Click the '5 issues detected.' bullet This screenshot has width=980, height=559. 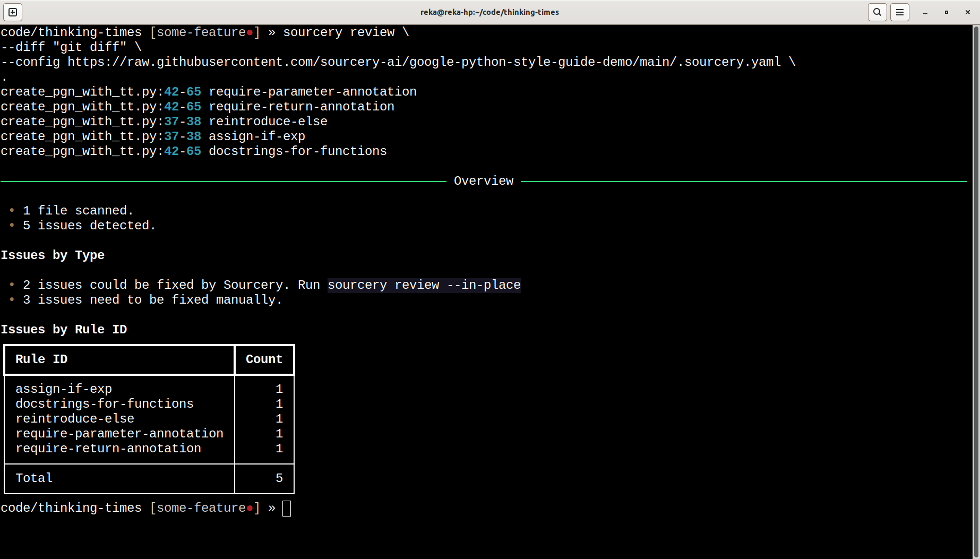(x=82, y=226)
